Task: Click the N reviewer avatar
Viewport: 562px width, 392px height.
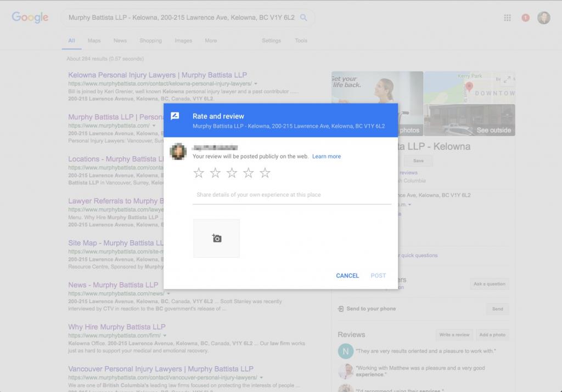Action: point(346,351)
